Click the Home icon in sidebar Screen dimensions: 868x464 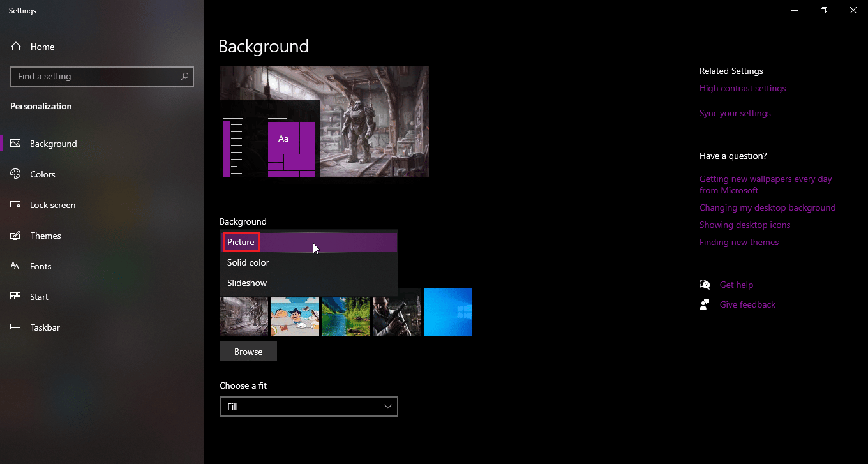coord(16,47)
